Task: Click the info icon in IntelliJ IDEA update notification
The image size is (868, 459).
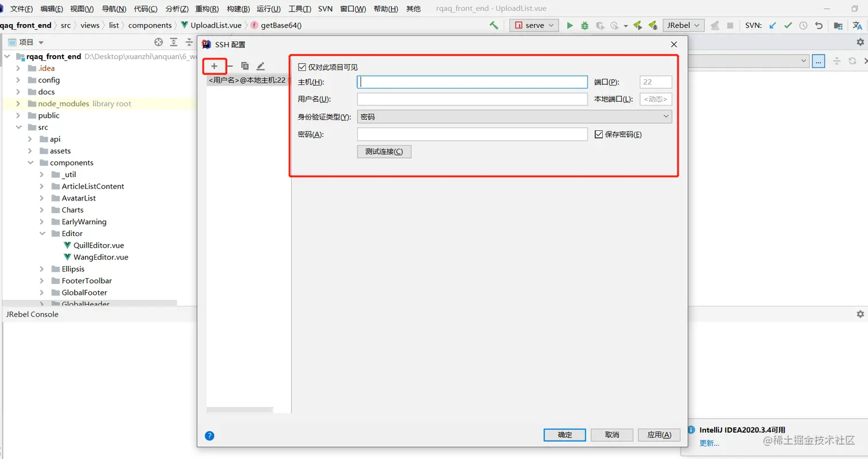Action: click(691, 430)
